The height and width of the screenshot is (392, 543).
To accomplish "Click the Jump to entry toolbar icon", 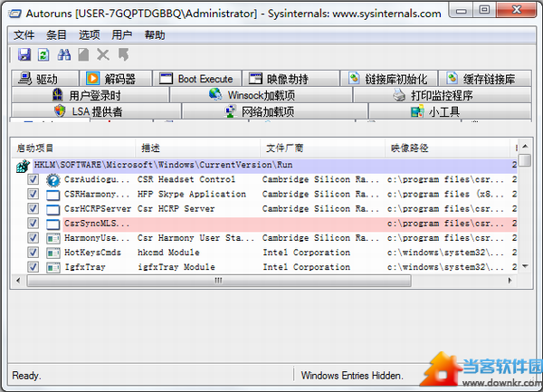I will [123, 54].
